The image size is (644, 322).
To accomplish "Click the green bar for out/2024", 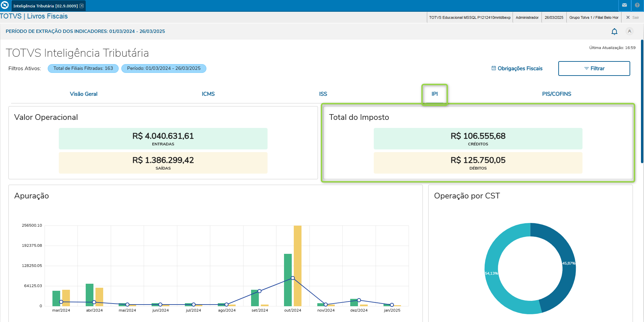I will [x=288, y=280].
